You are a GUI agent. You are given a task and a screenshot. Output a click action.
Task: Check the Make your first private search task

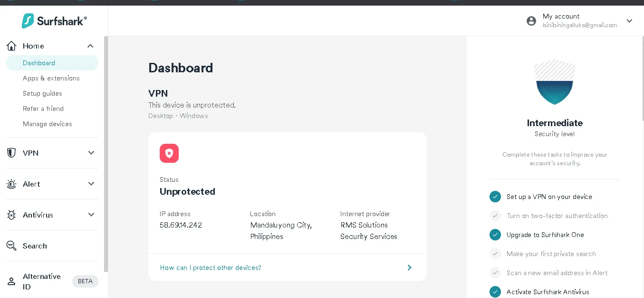pos(495,254)
